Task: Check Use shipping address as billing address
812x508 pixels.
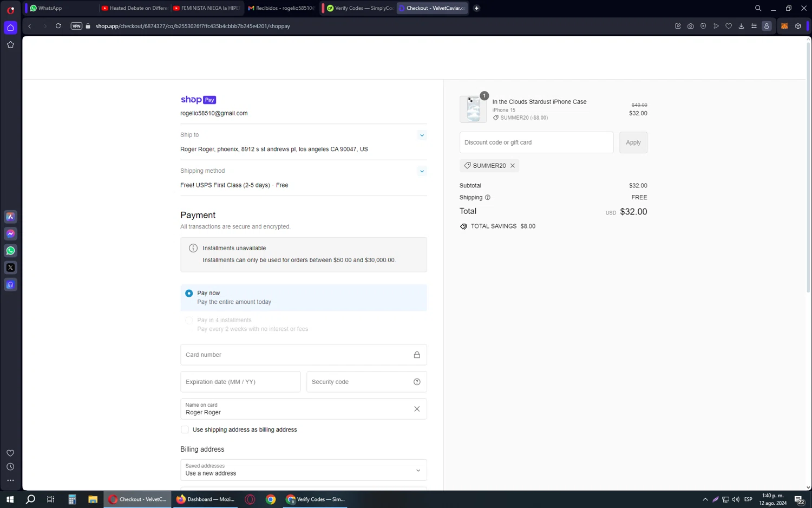Action: pos(185,430)
